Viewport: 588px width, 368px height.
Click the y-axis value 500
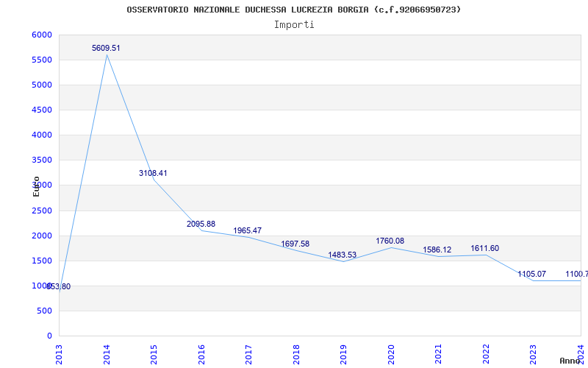coord(45,311)
